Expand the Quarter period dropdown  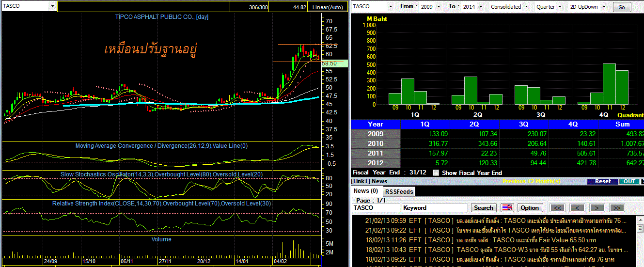(x=561, y=7)
